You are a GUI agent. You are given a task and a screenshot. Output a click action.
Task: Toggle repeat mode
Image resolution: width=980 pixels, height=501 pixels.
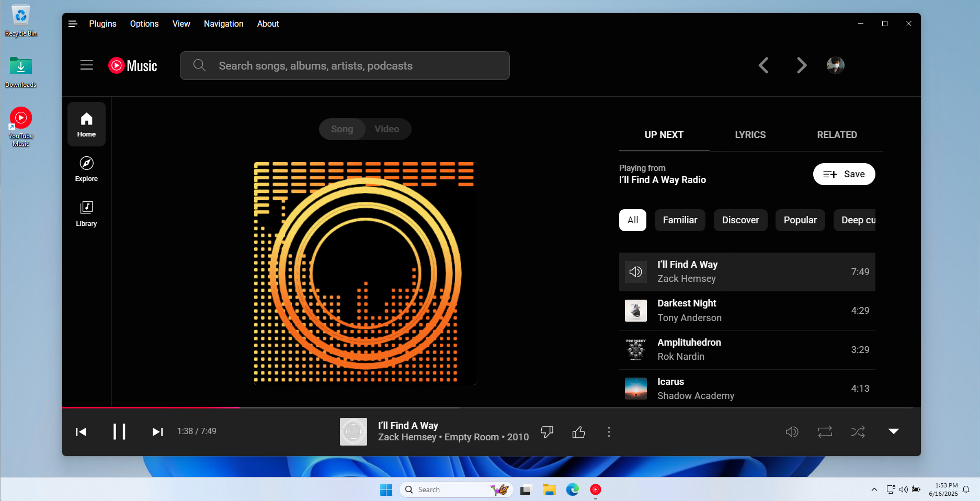coord(825,432)
